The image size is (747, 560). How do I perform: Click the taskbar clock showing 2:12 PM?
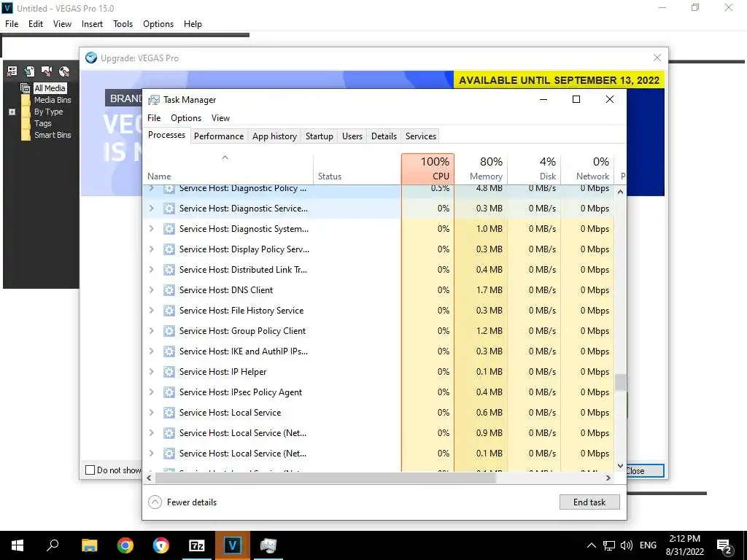click(684, 545)
